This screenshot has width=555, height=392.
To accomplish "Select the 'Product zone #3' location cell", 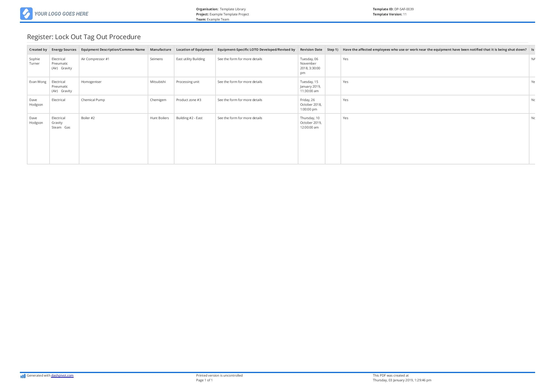I will pyautogui.click(x=189, y=100).
